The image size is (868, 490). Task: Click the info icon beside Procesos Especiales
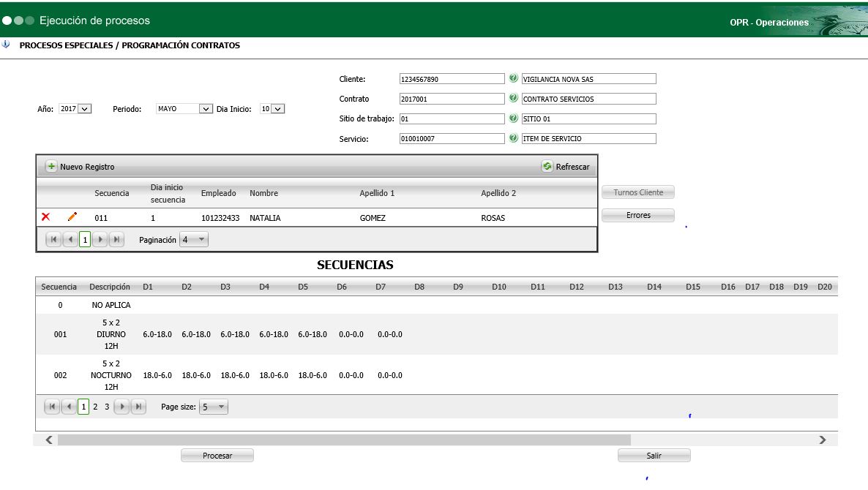pos(6,44)
